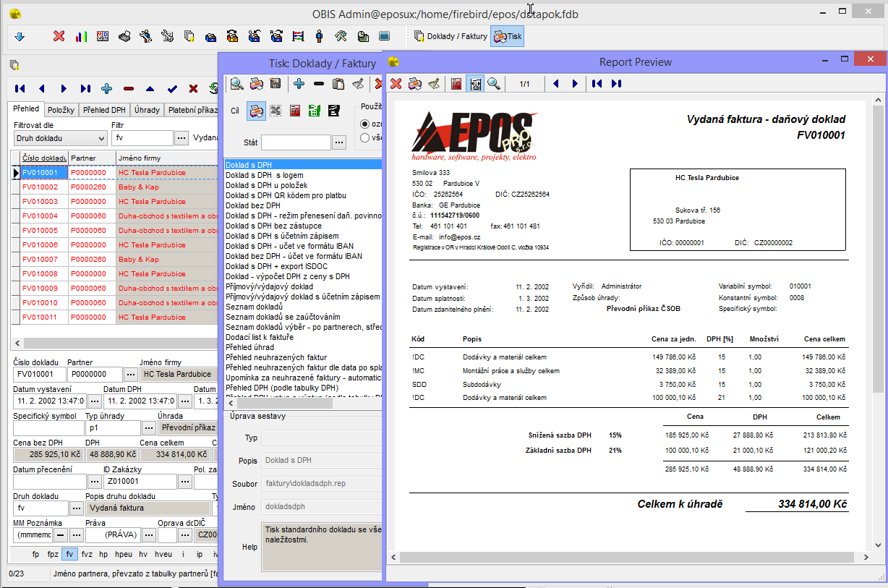This screenshot has height=588, width=888.
Task: Post changes with the blue checkmark icon
Action: tap(172, 89)
